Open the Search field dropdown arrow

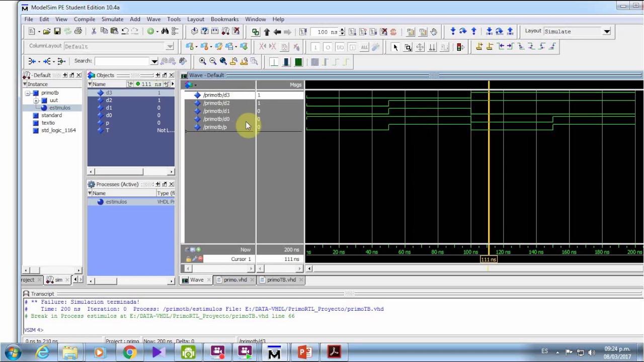154,61
